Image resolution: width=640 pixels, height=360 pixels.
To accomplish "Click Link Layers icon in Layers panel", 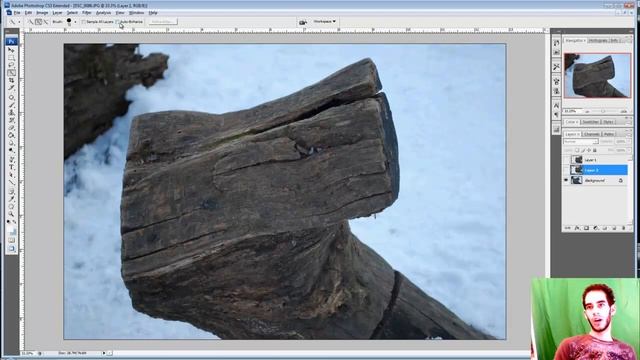I will 567,228.
